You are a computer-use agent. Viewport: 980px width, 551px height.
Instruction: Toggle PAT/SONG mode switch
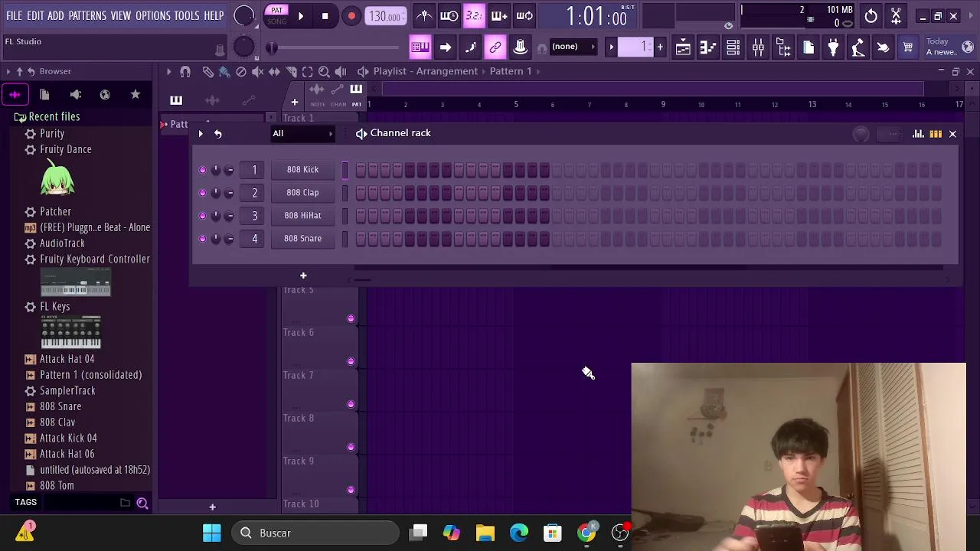point(276,15)
